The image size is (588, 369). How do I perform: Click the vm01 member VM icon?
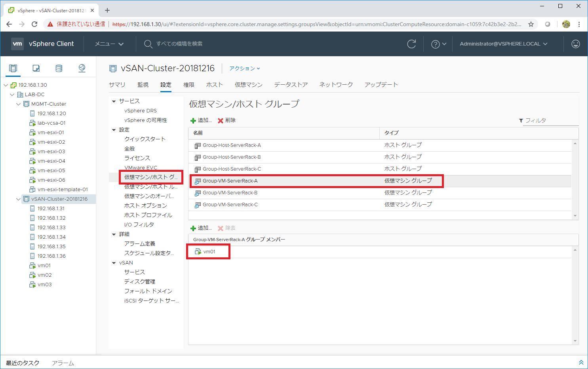pos(198,251)
